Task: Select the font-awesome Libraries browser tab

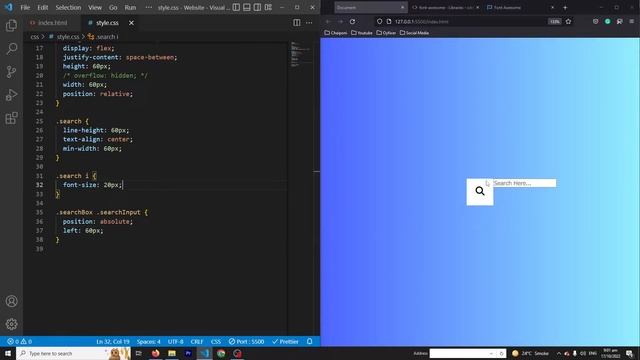Action: point(445,7)
